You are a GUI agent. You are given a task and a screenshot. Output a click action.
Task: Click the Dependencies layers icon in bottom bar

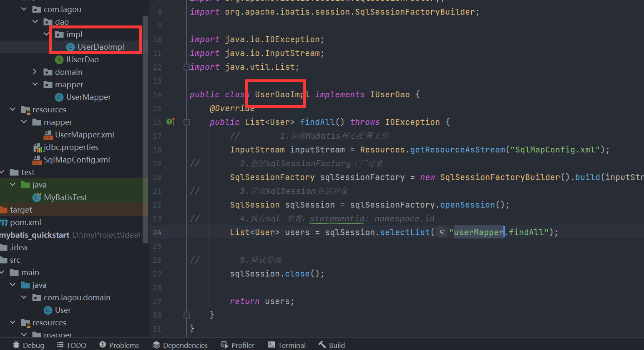156,345
